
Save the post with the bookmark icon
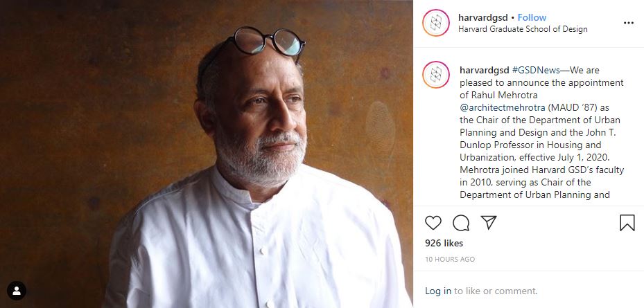627,223
